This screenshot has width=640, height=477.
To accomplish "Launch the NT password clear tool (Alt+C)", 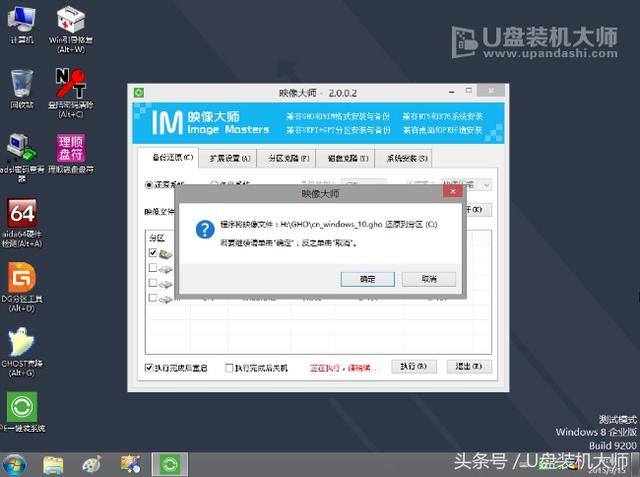I will pos(71,93).
